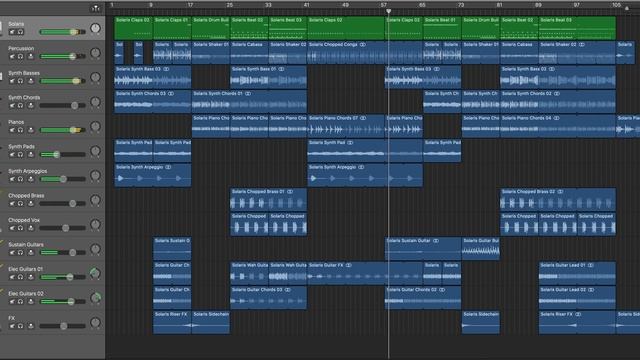Click the Elec Guitars 01 pan knob
Screen dimensions: 640x360
click(95, 273)
